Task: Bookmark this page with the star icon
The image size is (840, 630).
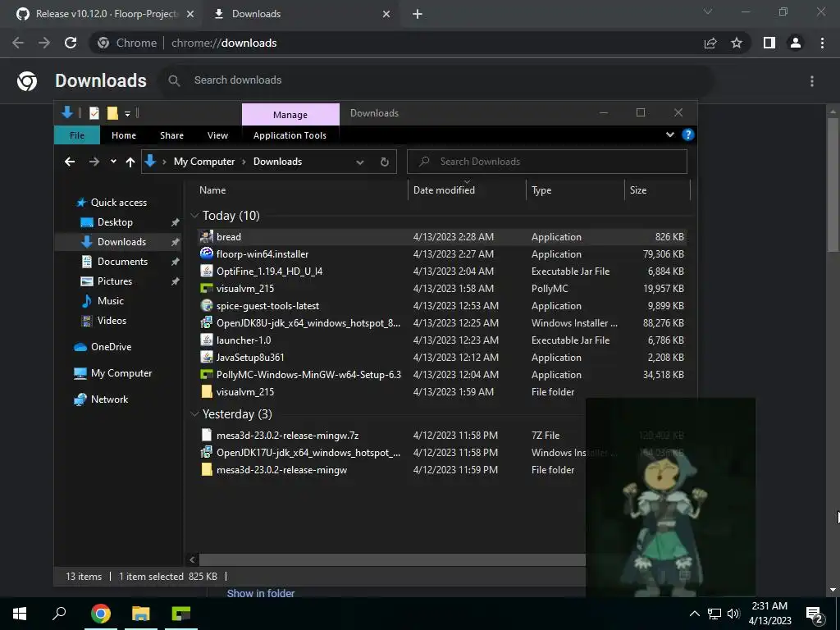Action: [x=737, y=43]
